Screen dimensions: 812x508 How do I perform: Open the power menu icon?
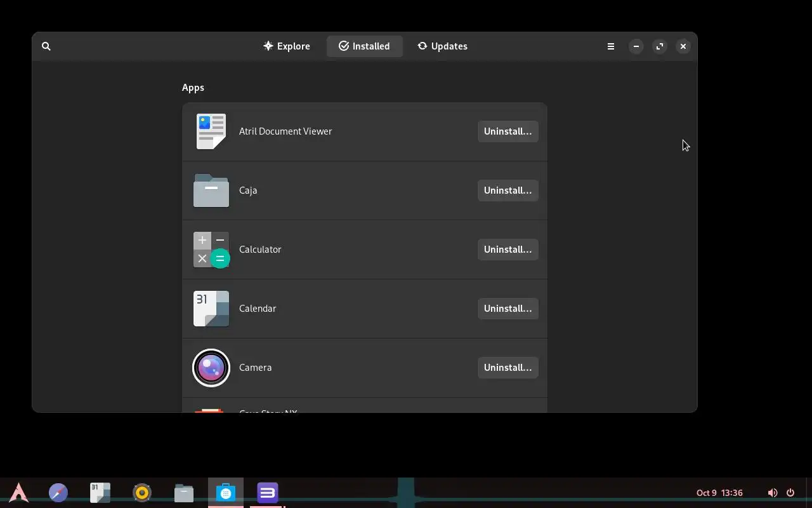click(x=790, y=493)
